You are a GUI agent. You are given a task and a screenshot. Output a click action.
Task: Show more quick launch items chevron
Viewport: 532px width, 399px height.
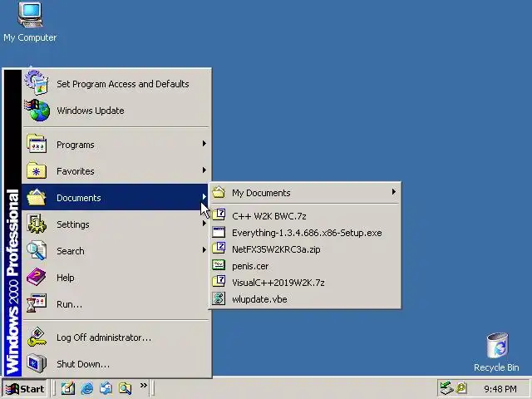click(144, 386)
